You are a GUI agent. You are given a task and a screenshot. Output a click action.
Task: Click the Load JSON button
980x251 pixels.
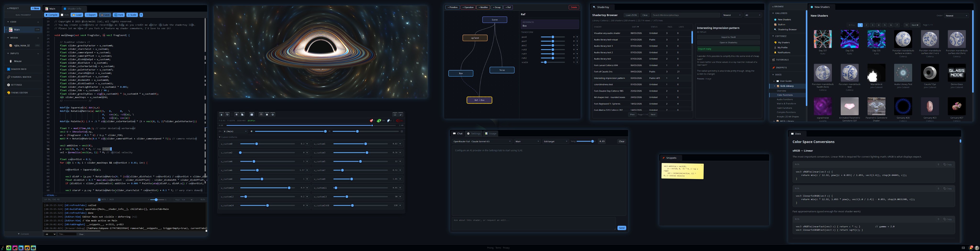[631, 15]
